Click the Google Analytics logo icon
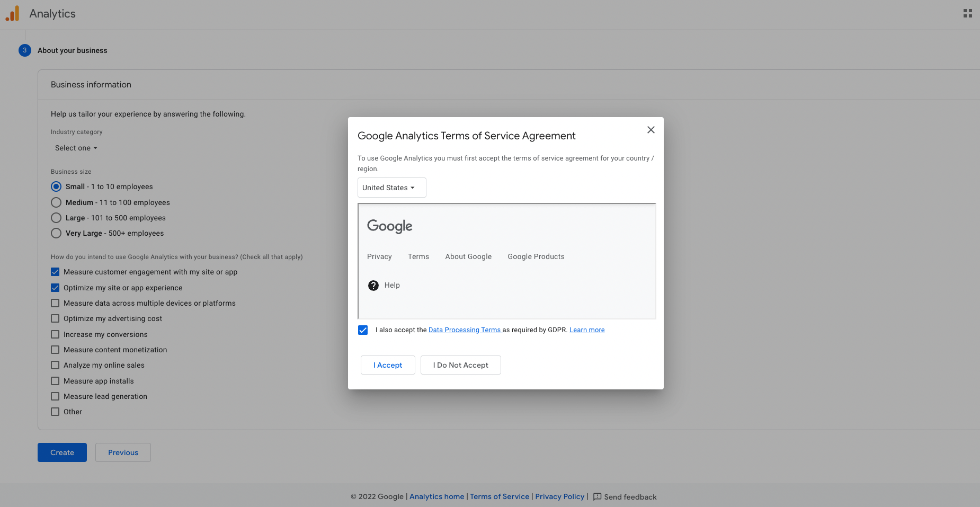 pos(12,13)
